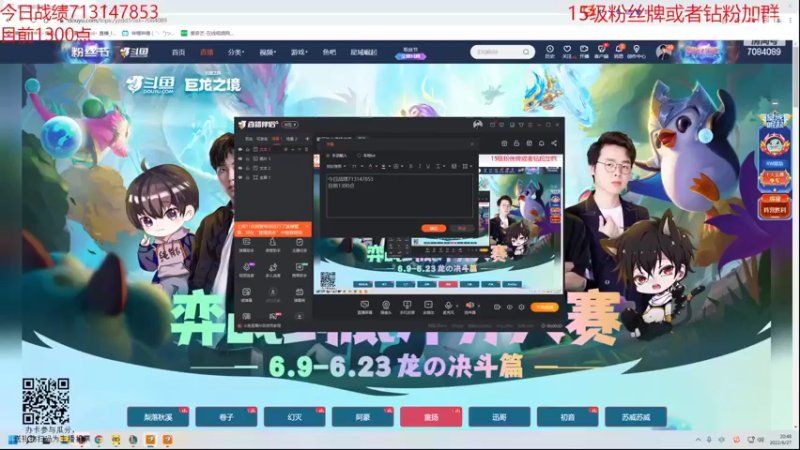Delete 文本1 layer with trash icon
The width and height of the screenshot is (800, 450).
click(x=306, y=149)
